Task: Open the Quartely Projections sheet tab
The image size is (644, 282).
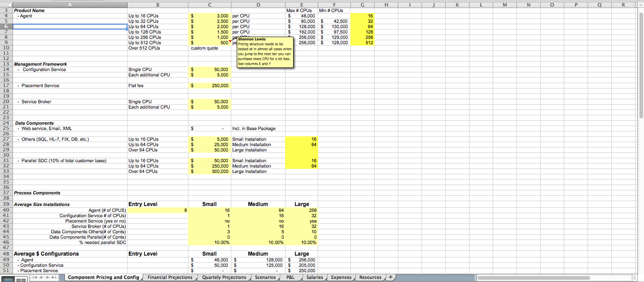Action: [224, 277]
